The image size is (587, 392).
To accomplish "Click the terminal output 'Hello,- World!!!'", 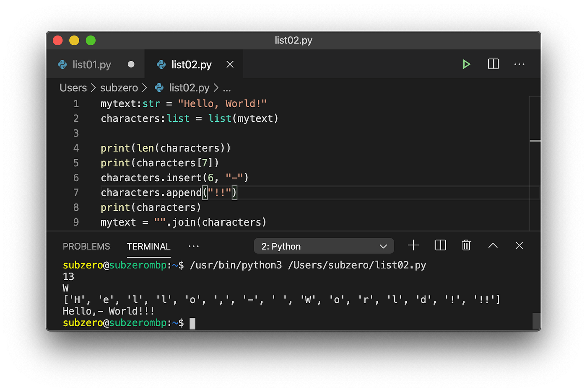I will click(109, 311).
